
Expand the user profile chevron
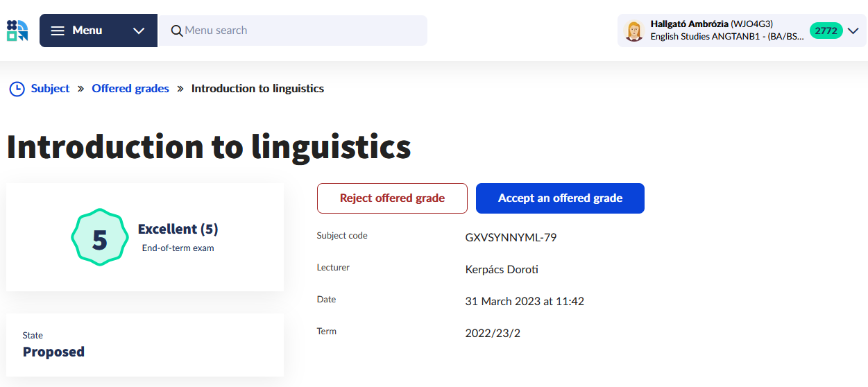[x=853, y=31]
